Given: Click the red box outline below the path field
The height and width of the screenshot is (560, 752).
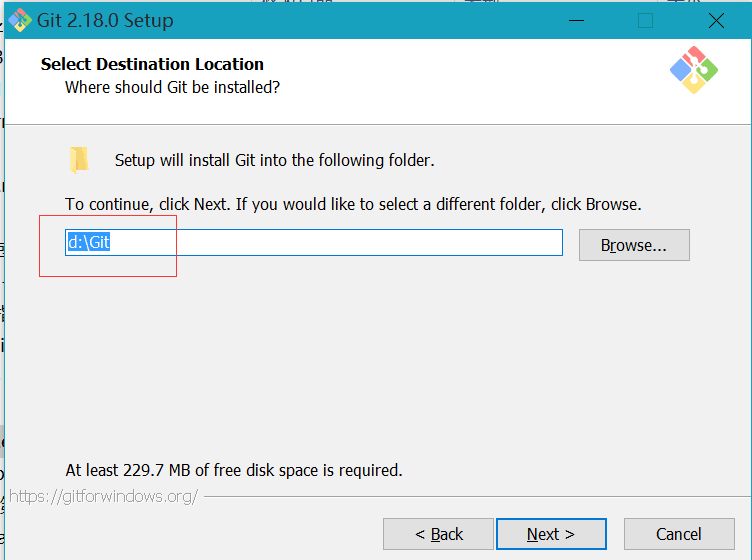Looking at the screenshot, I should [x=108, y=275].
